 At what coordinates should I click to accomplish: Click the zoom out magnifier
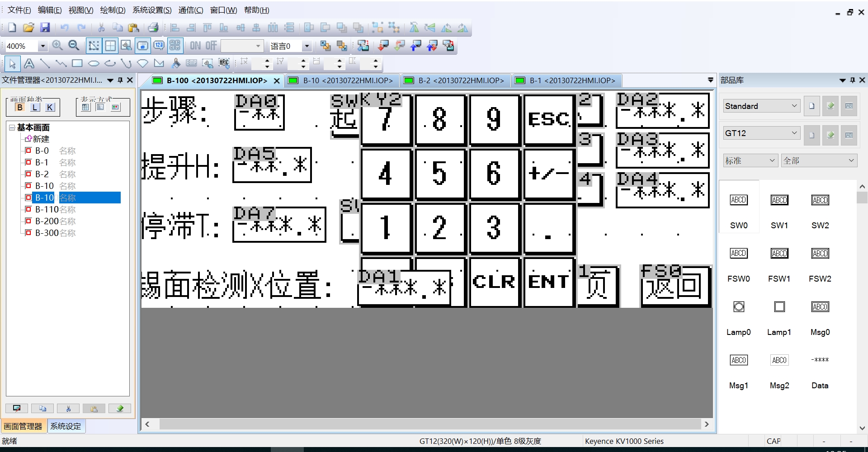tap(74, 46)
